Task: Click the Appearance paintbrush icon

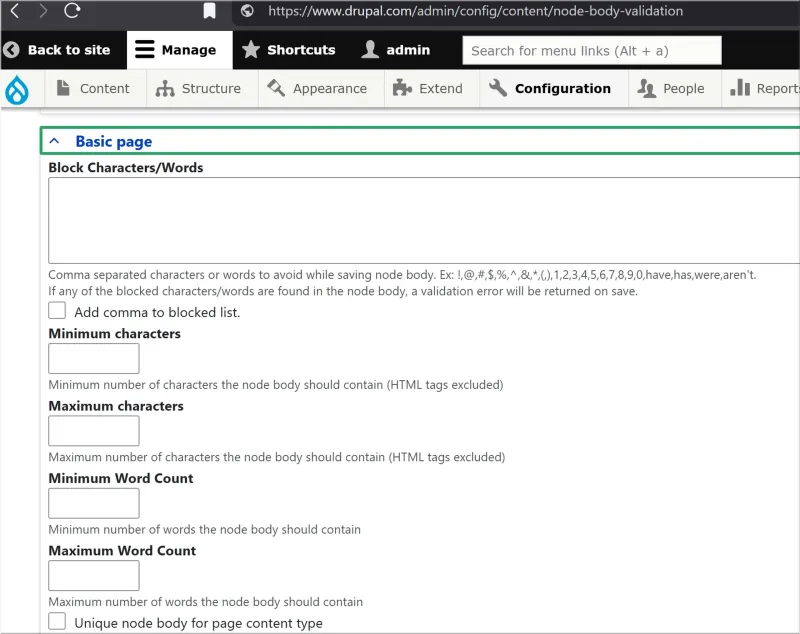Action: tap(276, 88)
